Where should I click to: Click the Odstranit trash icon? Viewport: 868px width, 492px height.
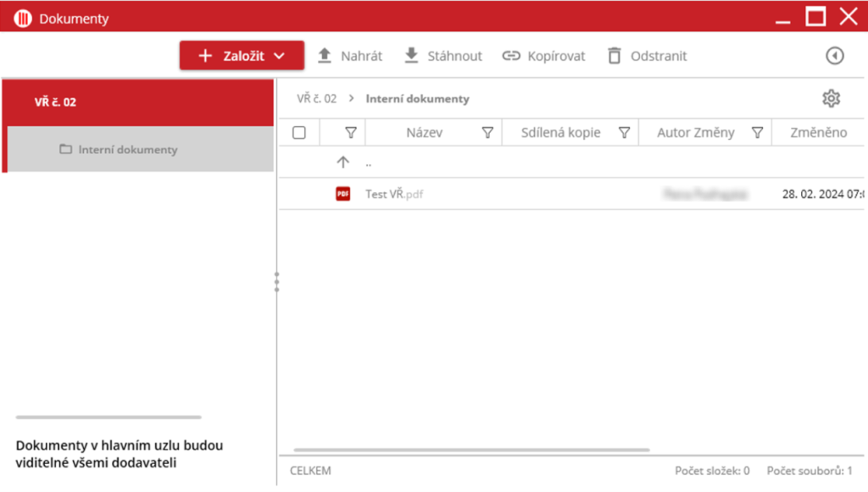pos(615,56)
